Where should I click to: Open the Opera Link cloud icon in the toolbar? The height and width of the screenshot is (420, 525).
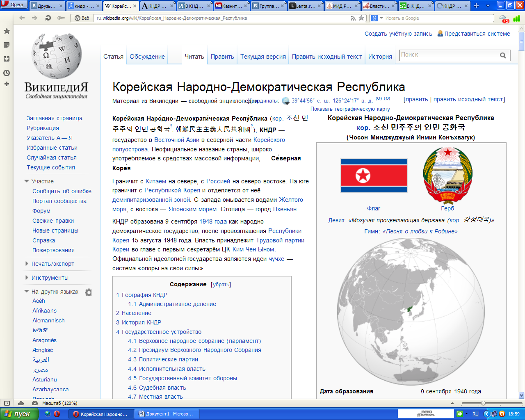[x=503, y=18]
